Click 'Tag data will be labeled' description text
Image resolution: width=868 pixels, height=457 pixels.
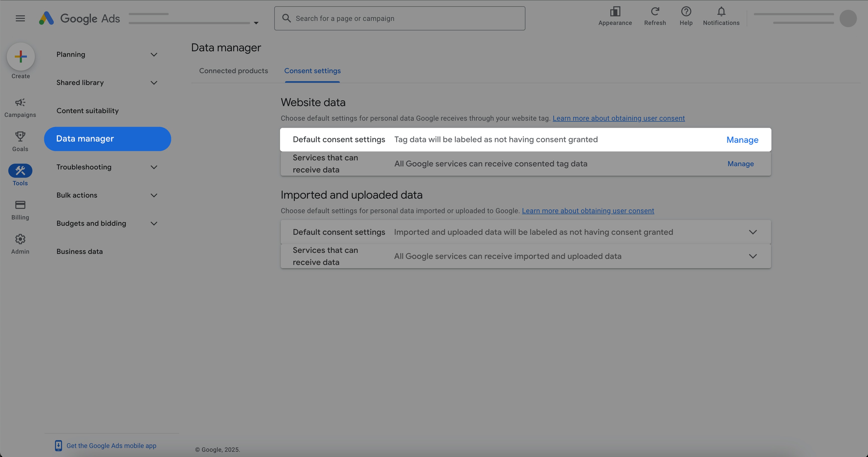coord(496,140)
